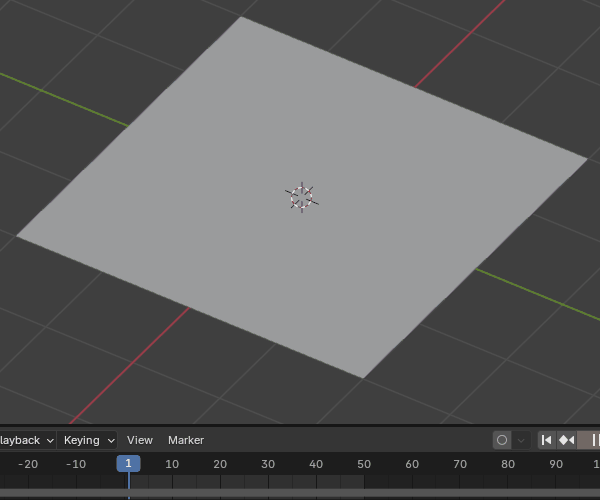The height and width of the screenshot is (500, 600).
Task: Set playhead at frame 70 on ruler
Action: point(460,464)
